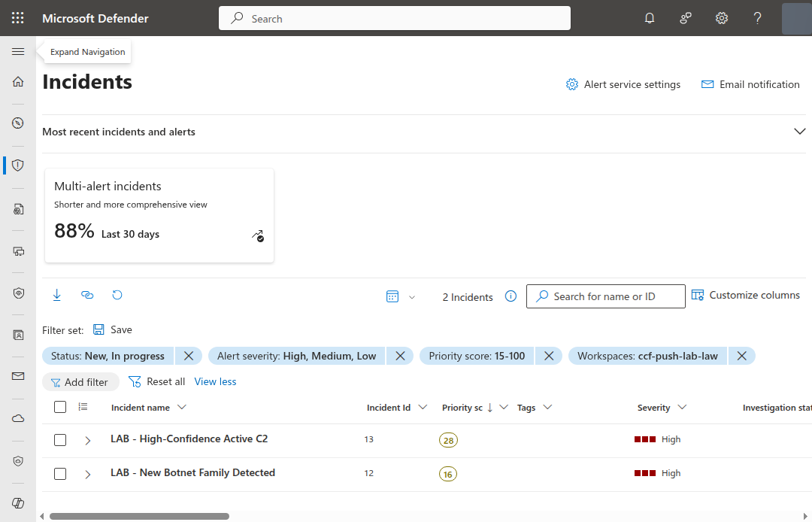812x522 pixels.
Task: Click the info icon next to 2 Incidents
Action: coord(511,296)
